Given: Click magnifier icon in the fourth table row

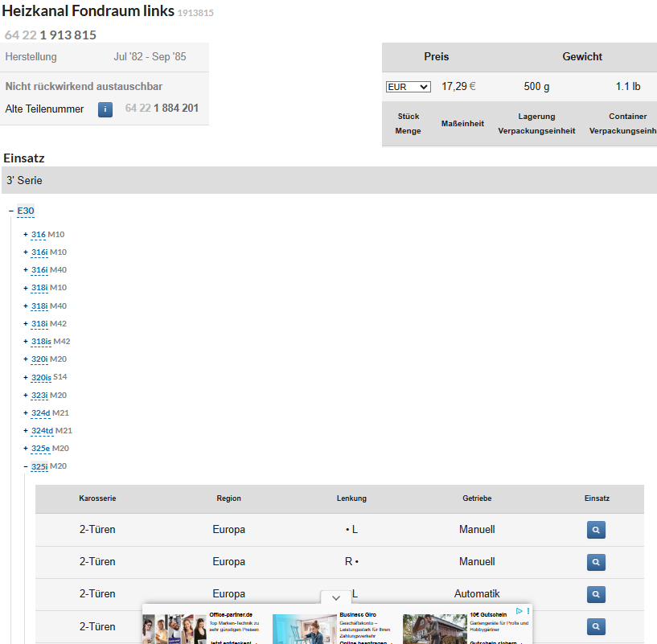Looking at the screenshot, I should point(596,626).
